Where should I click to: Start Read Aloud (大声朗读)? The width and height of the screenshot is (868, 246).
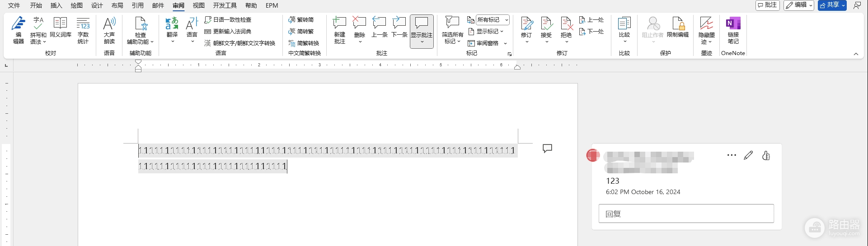tap(109, 30)
